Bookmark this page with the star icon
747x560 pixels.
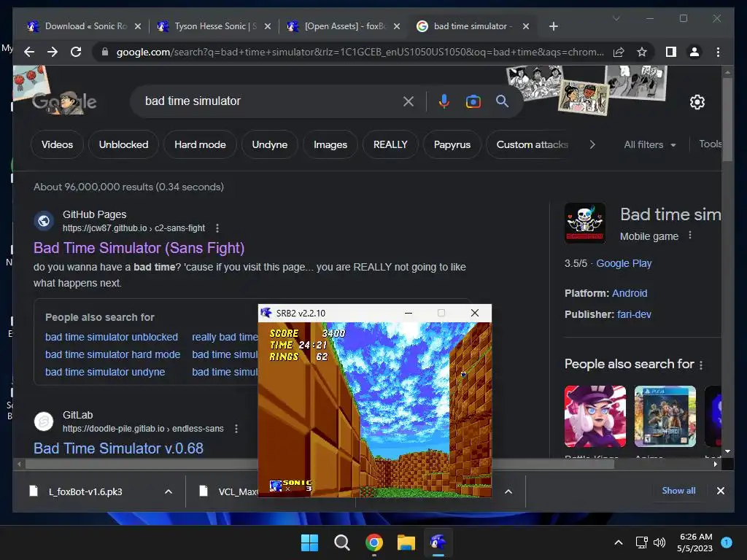642,52
